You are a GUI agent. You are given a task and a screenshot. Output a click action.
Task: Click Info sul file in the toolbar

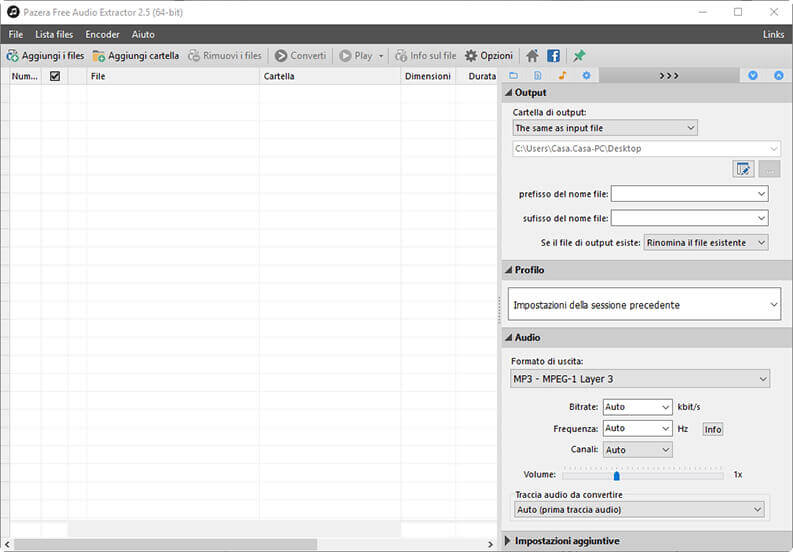425,56
